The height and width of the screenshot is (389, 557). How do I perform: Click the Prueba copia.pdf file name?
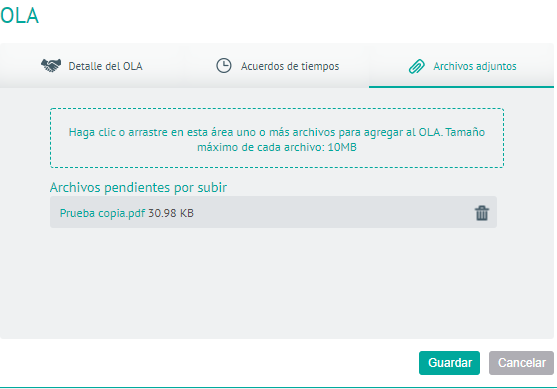pos(102,213)
